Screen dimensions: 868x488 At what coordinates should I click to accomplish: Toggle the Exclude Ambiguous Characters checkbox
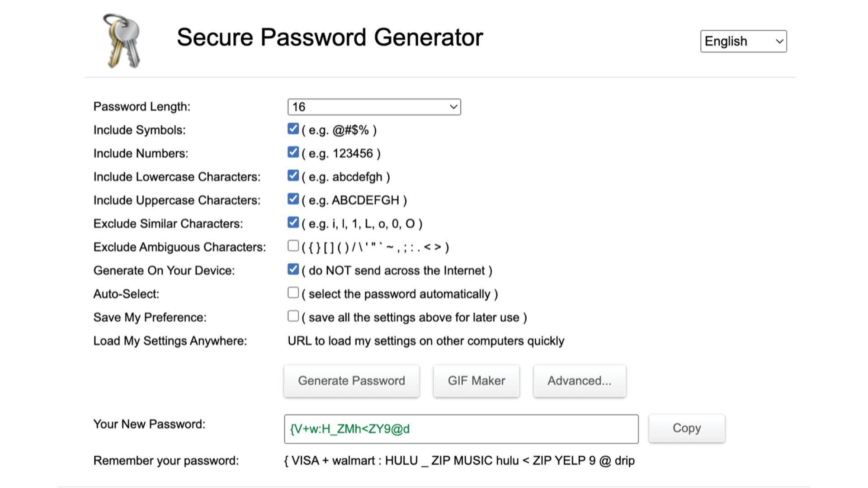pos(292,246)
